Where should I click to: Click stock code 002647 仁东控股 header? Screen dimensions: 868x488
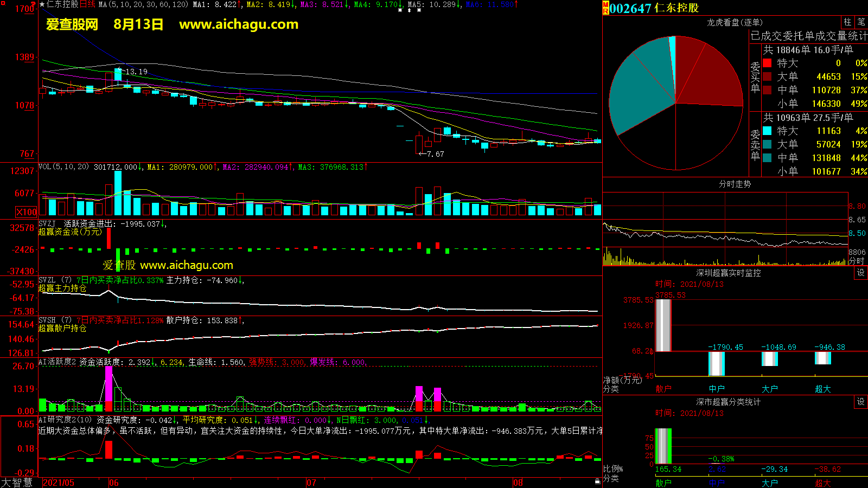(654, 8)
